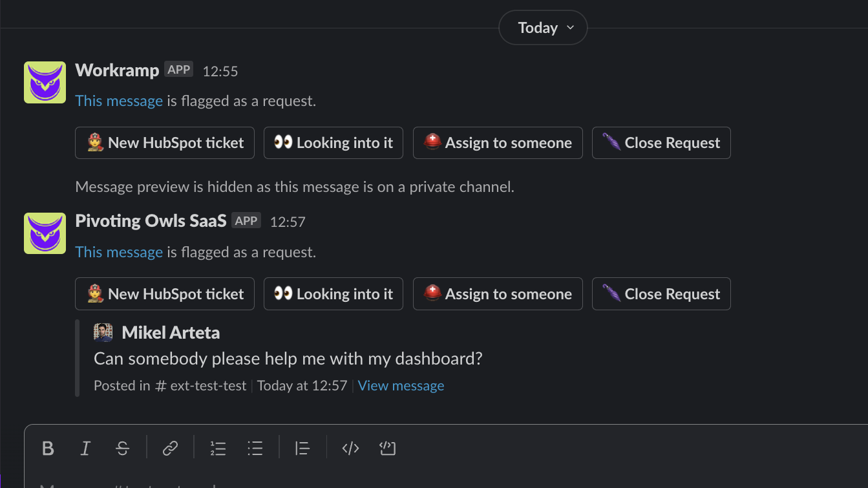Image resolution: width=868 pixels, height=488 pixels.
Task: Click the Workramp app avatar icon
Action: pyautogui.click(x=45, y=82)
